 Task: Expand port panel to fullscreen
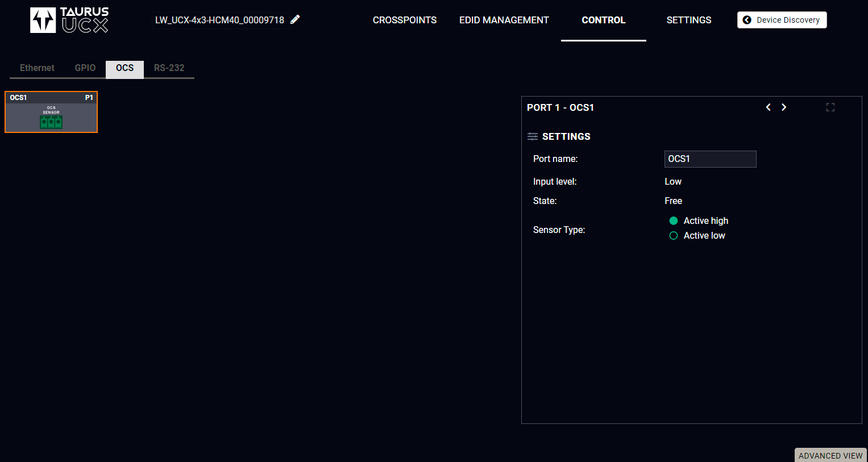[x=830, y=107]
